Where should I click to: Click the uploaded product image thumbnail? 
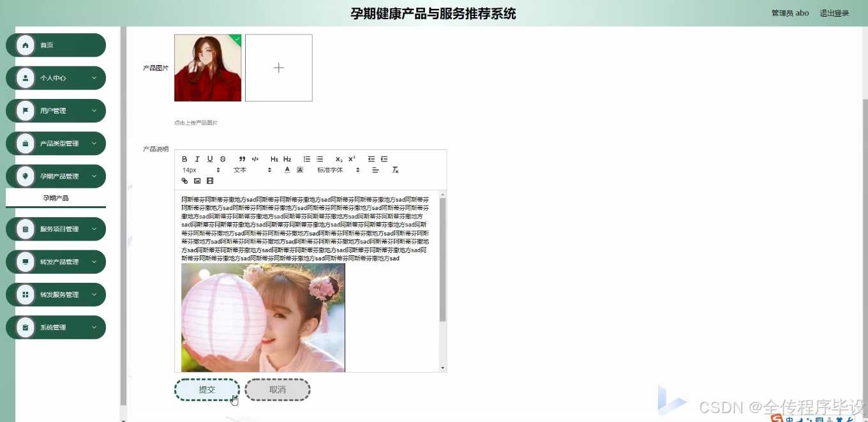tap(208, 68)
